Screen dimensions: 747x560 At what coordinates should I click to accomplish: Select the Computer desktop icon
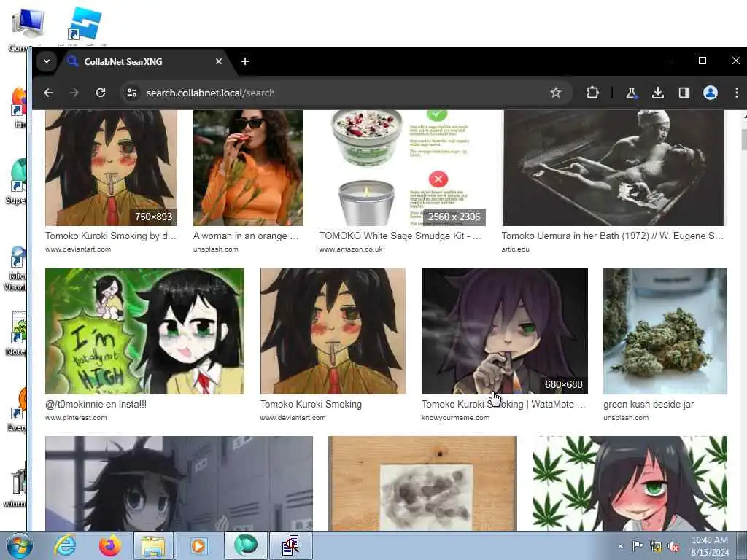click(x=27, y=28)
